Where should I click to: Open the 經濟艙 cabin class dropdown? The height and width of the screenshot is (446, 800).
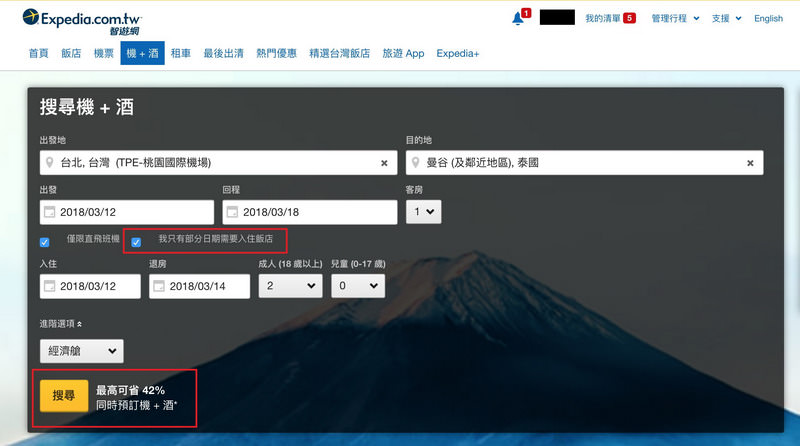[82, 351]
